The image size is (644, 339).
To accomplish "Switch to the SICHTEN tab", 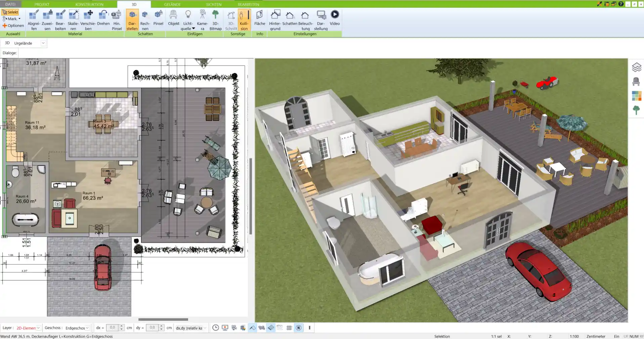I will (x=214, y=4).
